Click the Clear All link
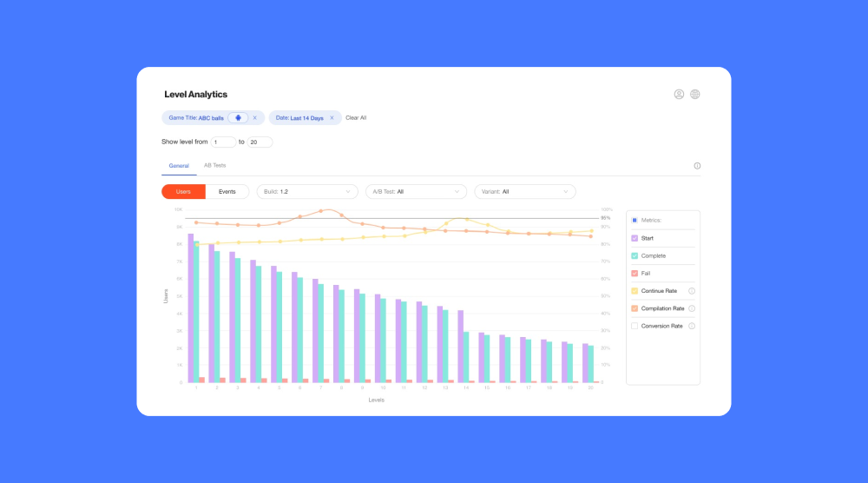The width and height of the screenshot is (868, 483). [x=356, y=118]
